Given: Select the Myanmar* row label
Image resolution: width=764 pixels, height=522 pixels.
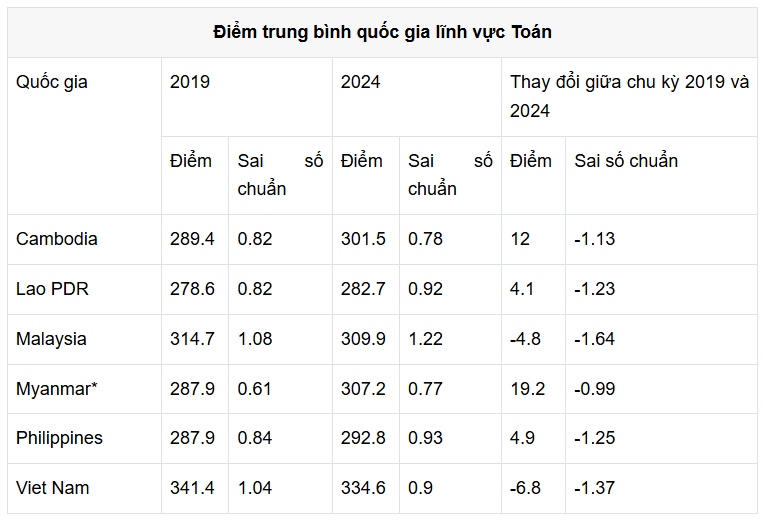Looking at the screenshot, I should point(57,388).
